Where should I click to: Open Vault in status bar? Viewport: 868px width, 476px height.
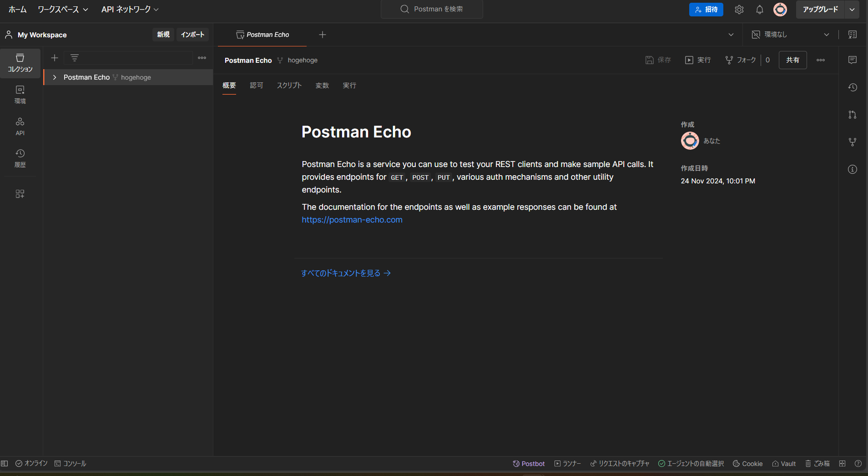784,463
